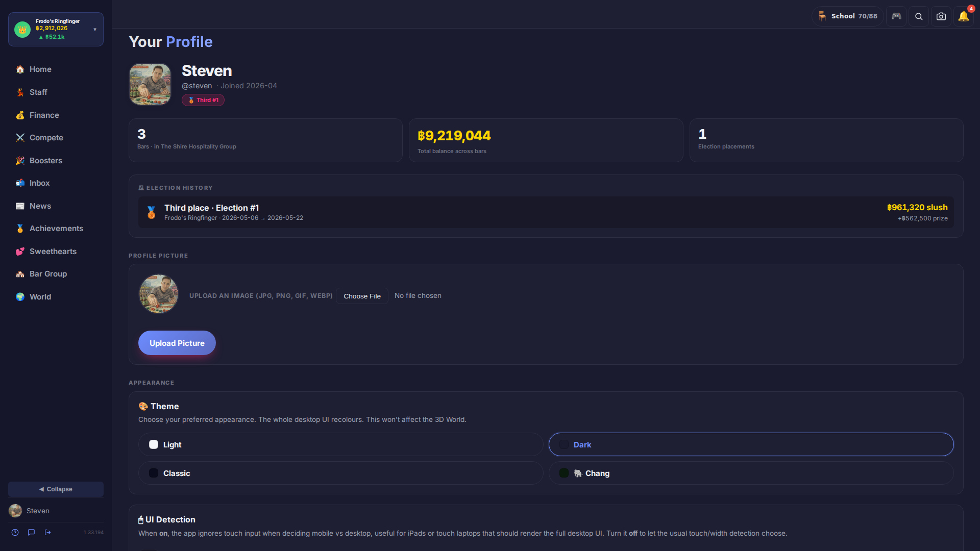Click the logout icon in sidebar
The height and width of the screenshot is (551, 980).
[x=47, y=532]
